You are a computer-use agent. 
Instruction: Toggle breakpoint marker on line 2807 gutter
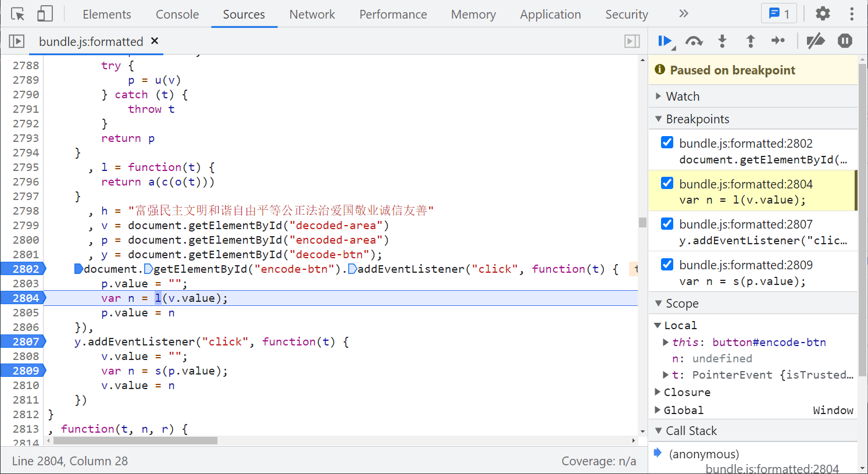pyautogui.click(x=23, y=341)
